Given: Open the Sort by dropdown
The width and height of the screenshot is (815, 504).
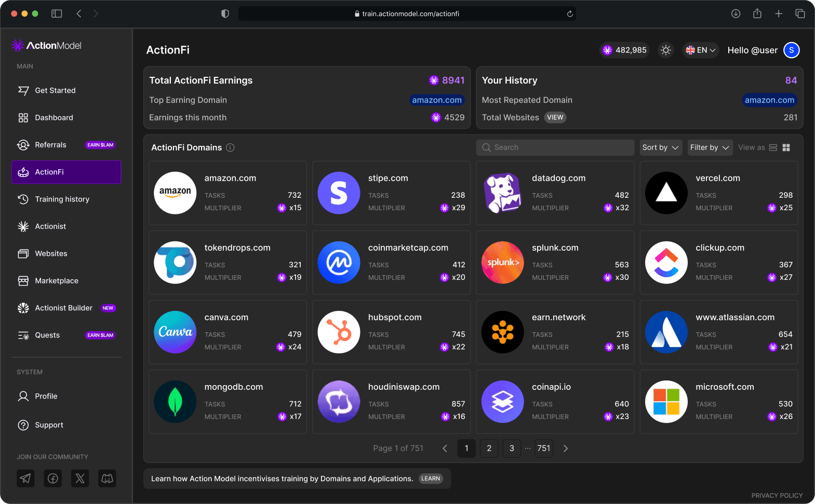Looking at the screenshot, I should (661, 147).
